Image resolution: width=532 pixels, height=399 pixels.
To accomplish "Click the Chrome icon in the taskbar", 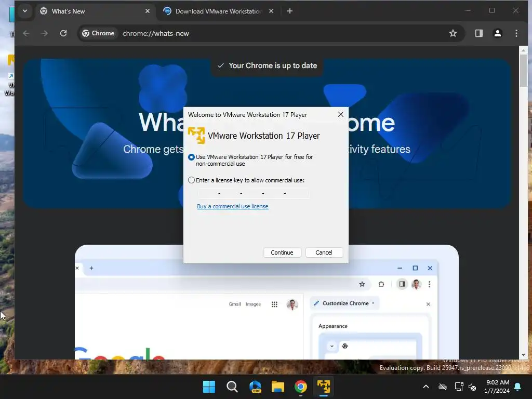I will [x=301, y=387].
